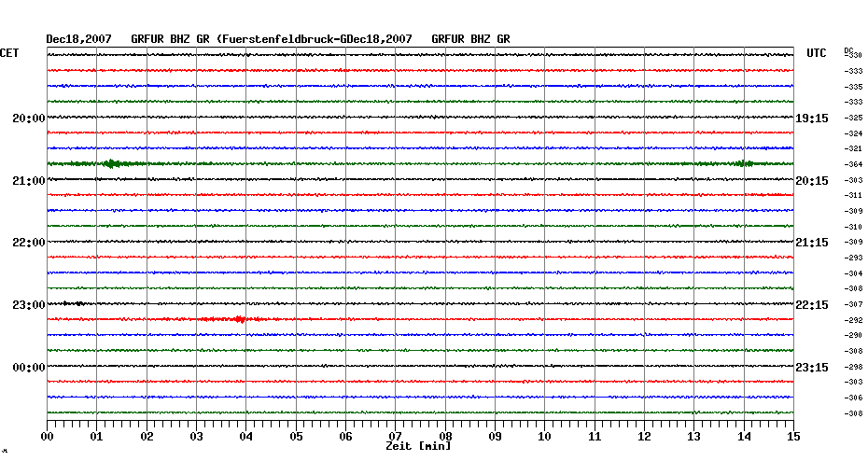Click the DC offset value -307

[853, 304]
